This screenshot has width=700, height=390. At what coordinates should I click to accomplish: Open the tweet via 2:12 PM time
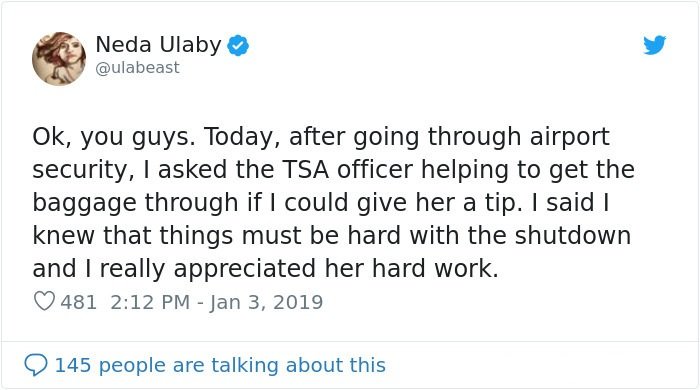pos(150,302)
